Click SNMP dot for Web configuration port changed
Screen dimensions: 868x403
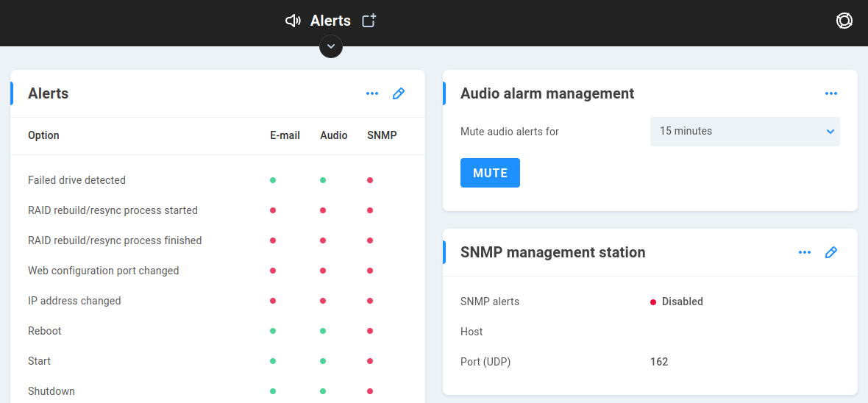[370, 271]
